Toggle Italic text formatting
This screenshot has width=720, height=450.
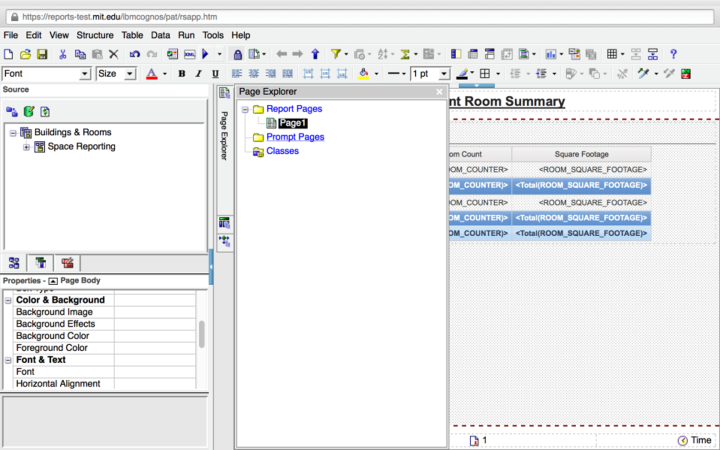(199, 74)
